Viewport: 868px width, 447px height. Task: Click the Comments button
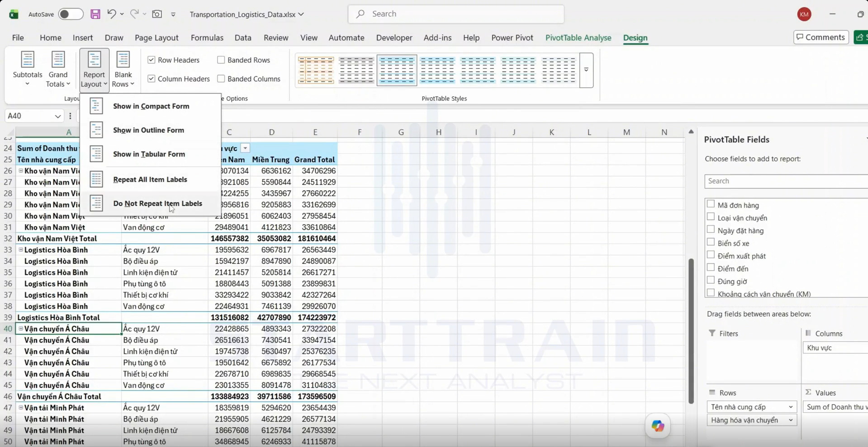tap(821, 37)
